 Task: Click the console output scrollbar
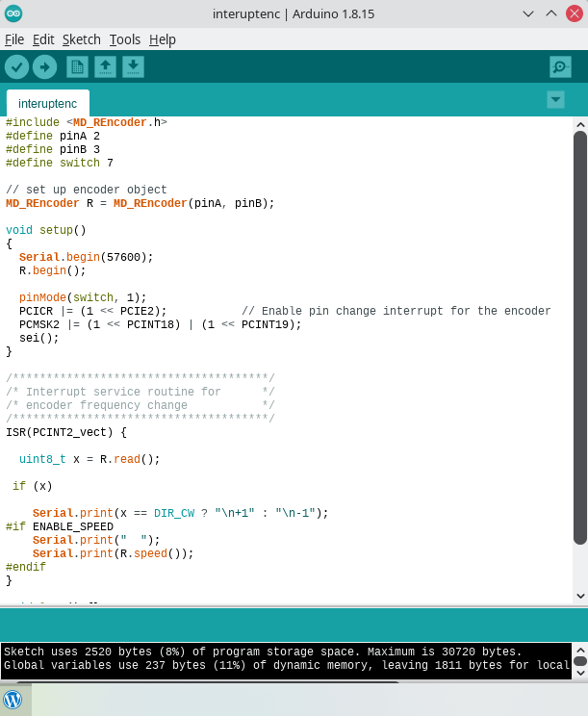pos(580,661)
